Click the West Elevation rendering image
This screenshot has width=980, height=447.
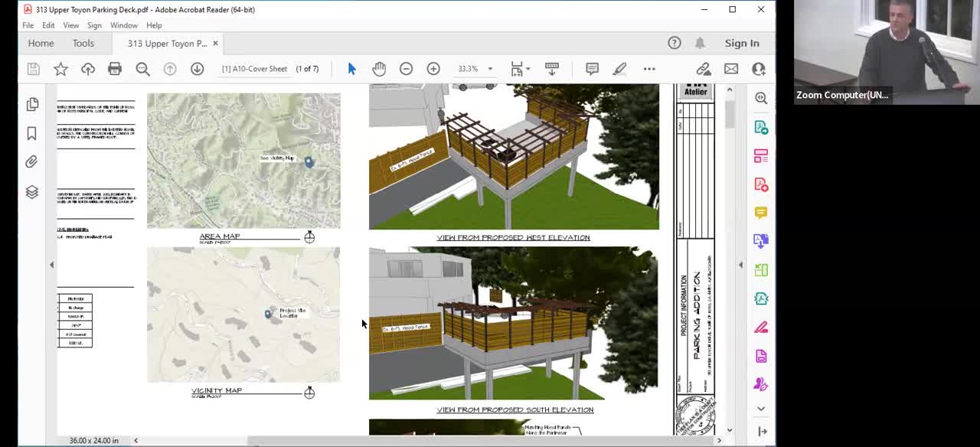(514, 157)
